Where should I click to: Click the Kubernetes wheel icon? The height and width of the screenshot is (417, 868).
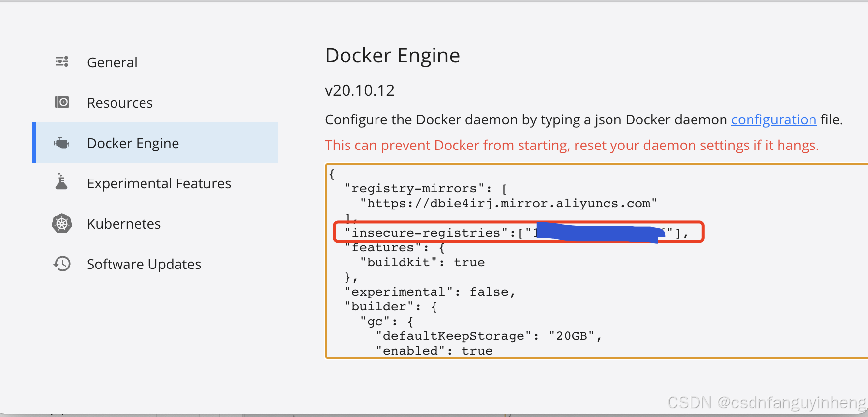tap(62, 224)
